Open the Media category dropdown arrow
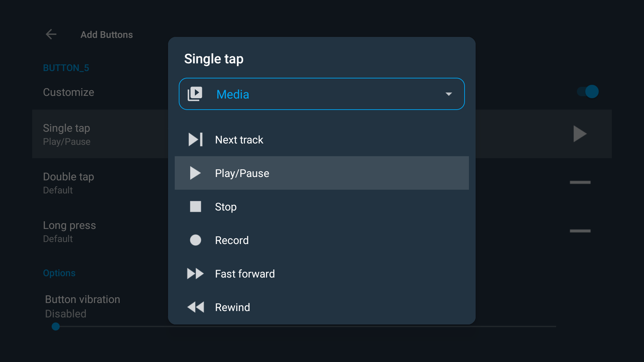Screen dimensions: 644x362 click(x=449, y=94)
